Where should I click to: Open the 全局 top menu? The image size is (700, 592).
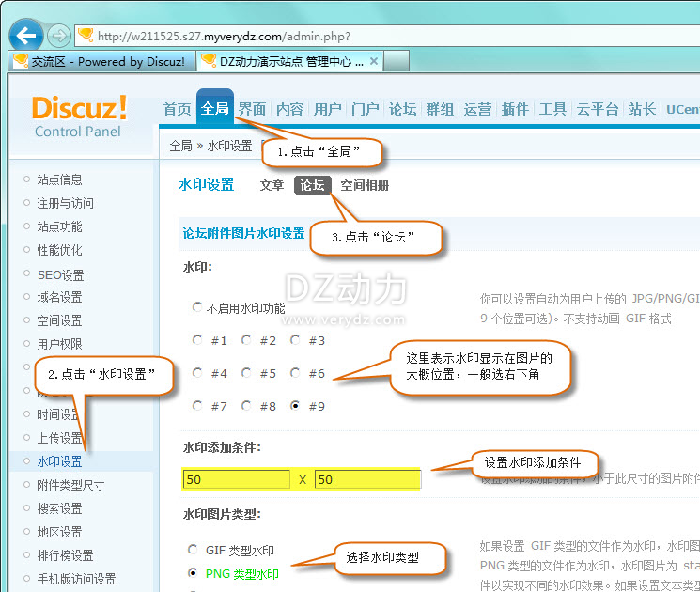click(215, 107)
